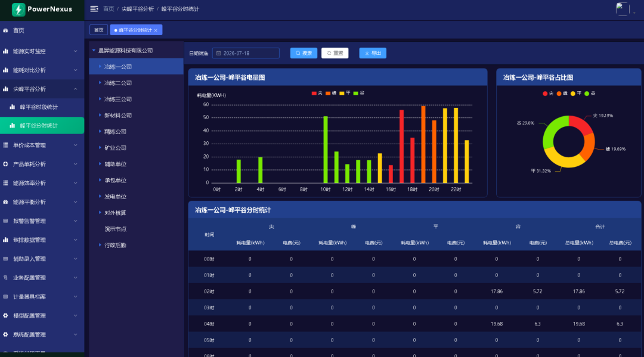This screenshot has width=644, height=357.
Task: Click the gear icon beside 系统配置管理
Action: pyautogui.click(x=6, y=334)
